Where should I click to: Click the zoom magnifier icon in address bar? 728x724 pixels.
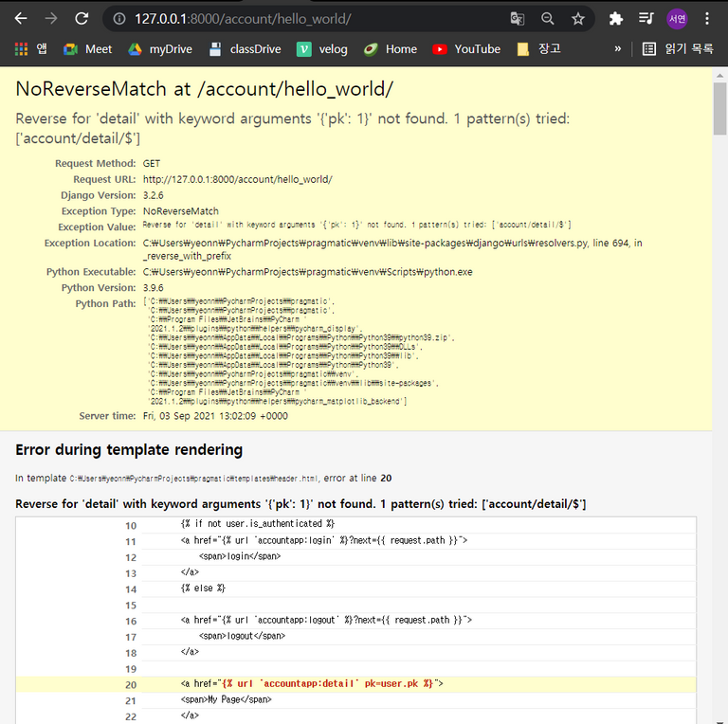click(x=547, y=19)
